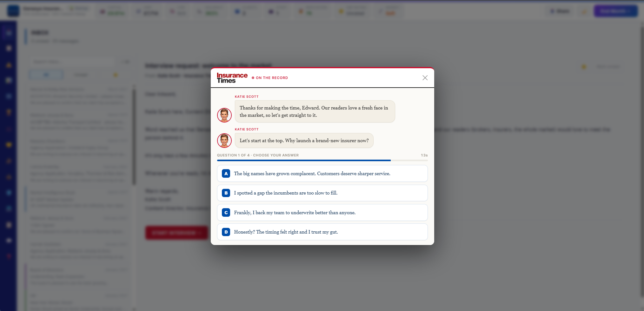Click the blue letter A badge
Screen dimensions: 644x311
tap(226, 174)
